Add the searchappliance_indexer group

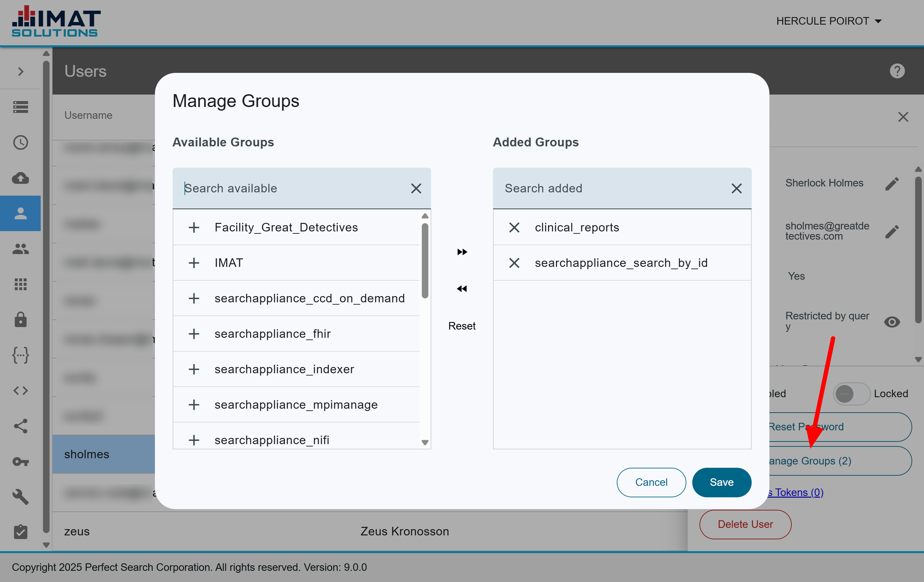click(x=194, y=369)
